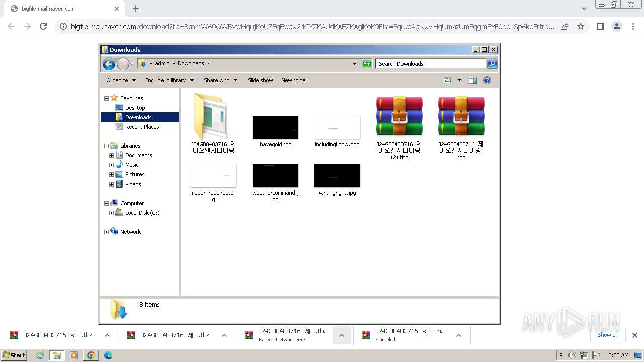The width and height of the screenshot is (644, 362).
Task: Open the Include in library menu
Action: tap(170, 80)
